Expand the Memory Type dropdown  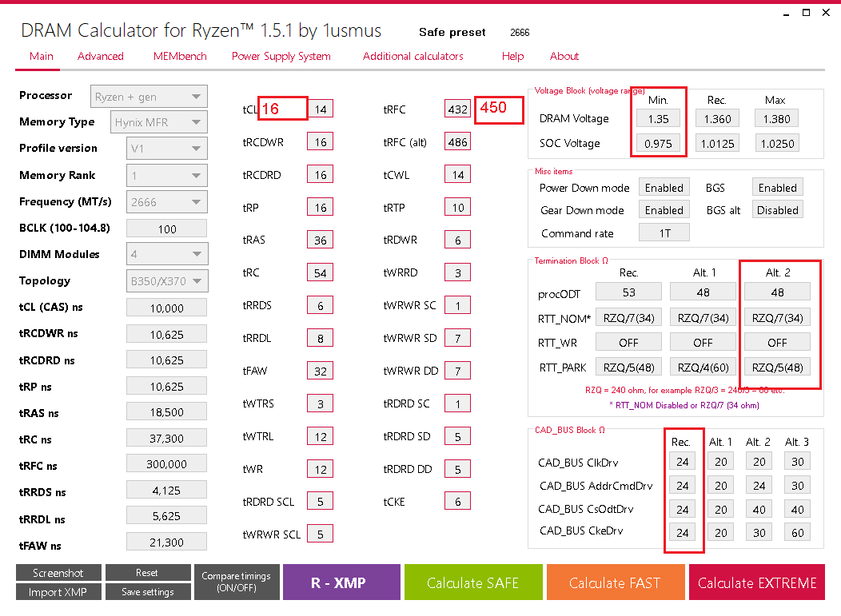tap(158, 122)
